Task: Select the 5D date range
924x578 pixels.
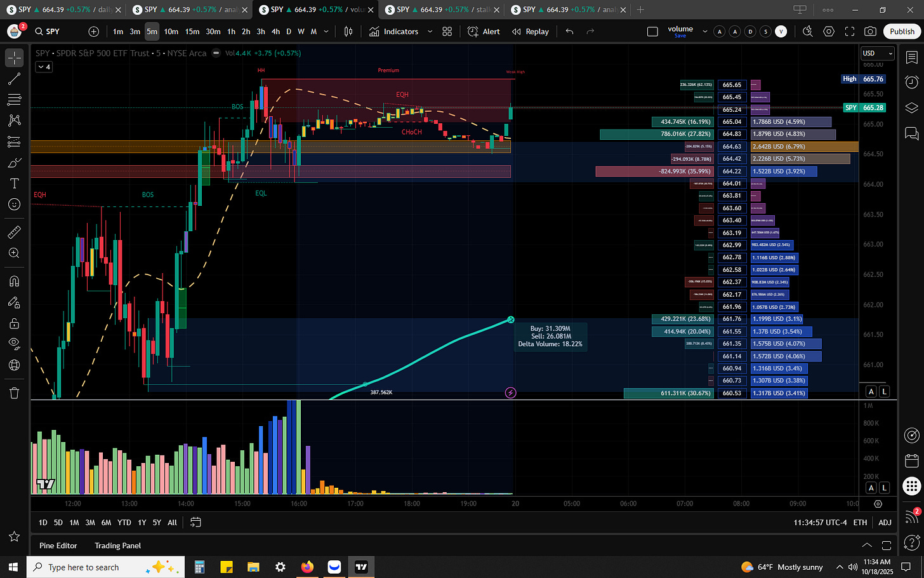Action: (58, 522)
